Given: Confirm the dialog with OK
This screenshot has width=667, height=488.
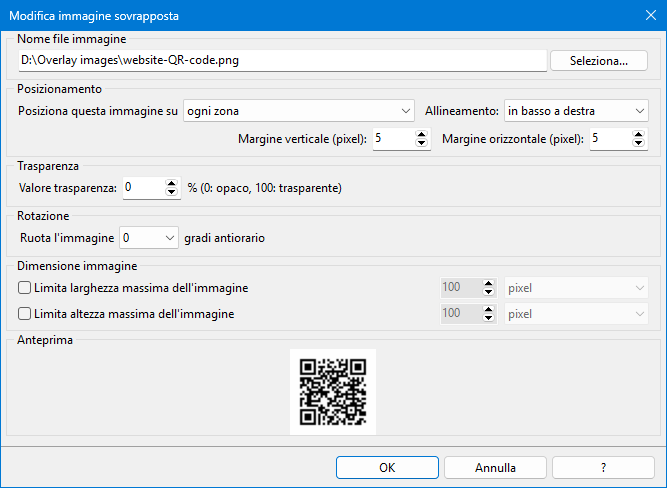Looking at the screenshot, I should click(x=387, y=468).
